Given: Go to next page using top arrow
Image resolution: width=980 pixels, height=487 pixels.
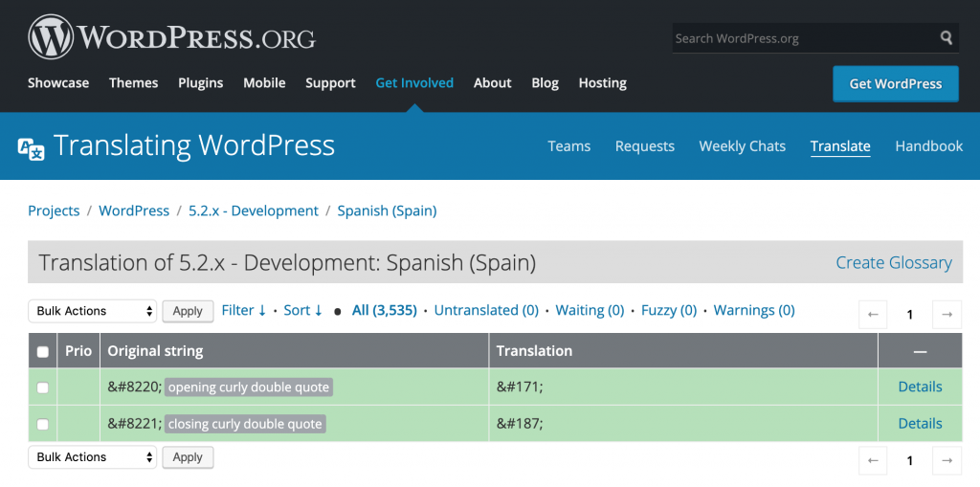Looking at the screenshot, I should click(947, 315).
